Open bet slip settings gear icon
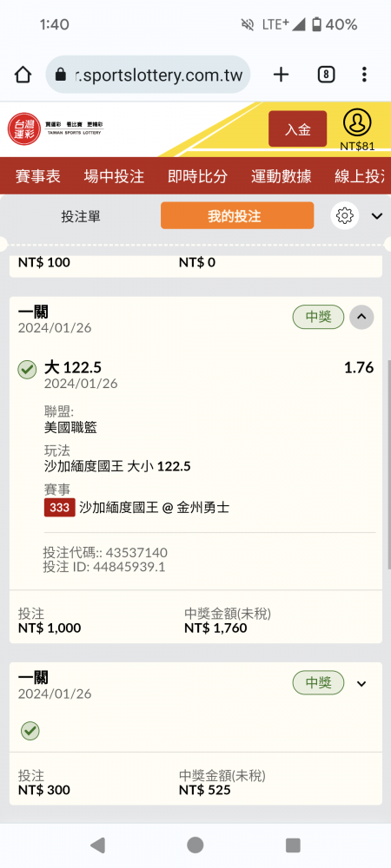Image resolution: width=391 pixels, height=868 pixels. 344,215
